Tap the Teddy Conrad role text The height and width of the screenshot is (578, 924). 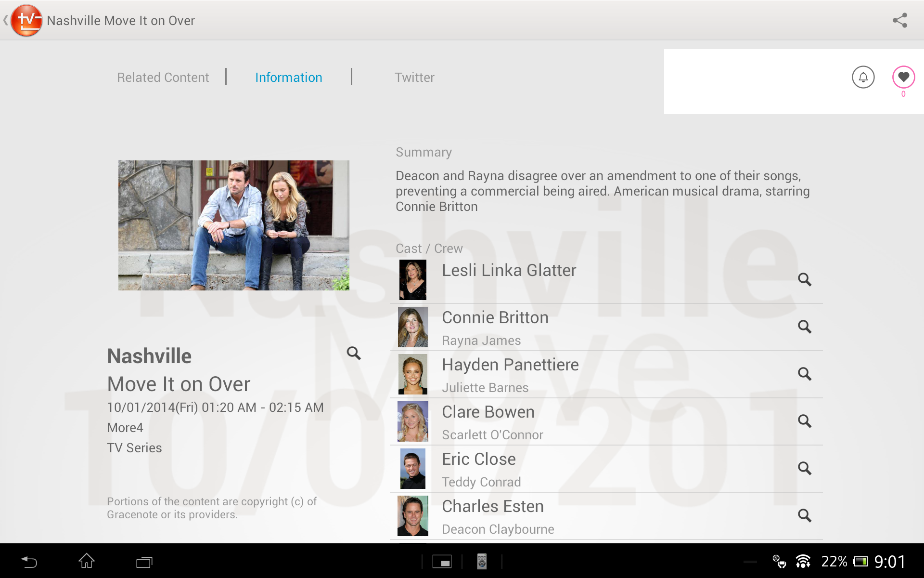[x=481, y=482]
